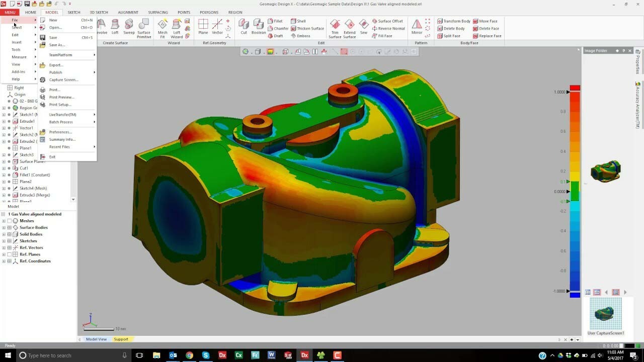
Task: Open the Recent Files submenu
Action: pyautogui.click(x=67, y=147)
